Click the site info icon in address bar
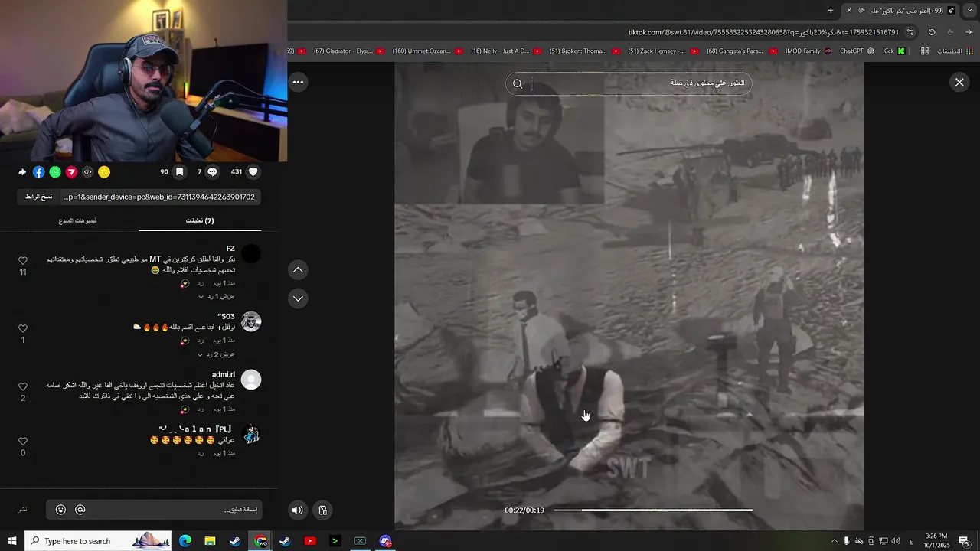980x551 pixels. point(910,32)
